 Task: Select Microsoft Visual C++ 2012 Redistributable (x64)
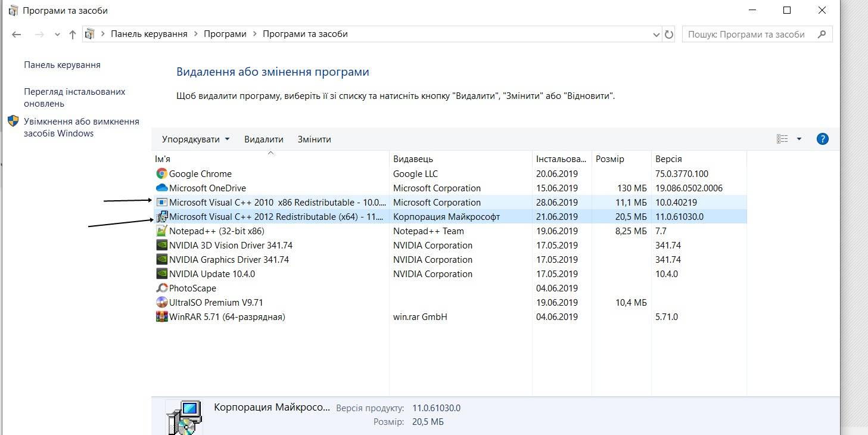[x=449, y=217]
